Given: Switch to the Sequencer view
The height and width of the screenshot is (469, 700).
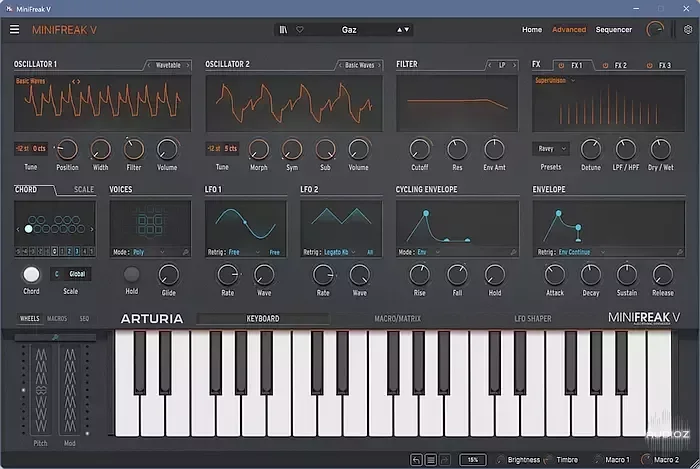Looking at the screenshot, I should click(614, 29).
